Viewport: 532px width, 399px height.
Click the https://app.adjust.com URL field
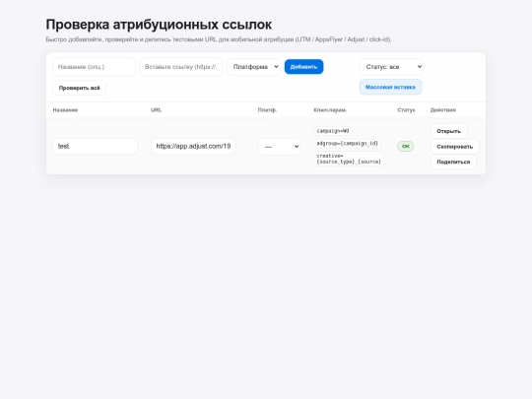pyautogui.click(x=193, y=146)
